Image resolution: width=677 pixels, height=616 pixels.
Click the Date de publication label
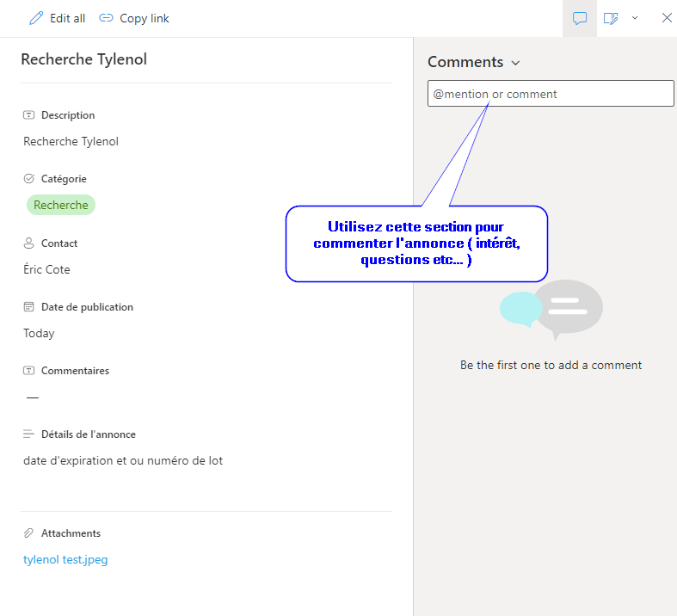(x=87, y=307)
